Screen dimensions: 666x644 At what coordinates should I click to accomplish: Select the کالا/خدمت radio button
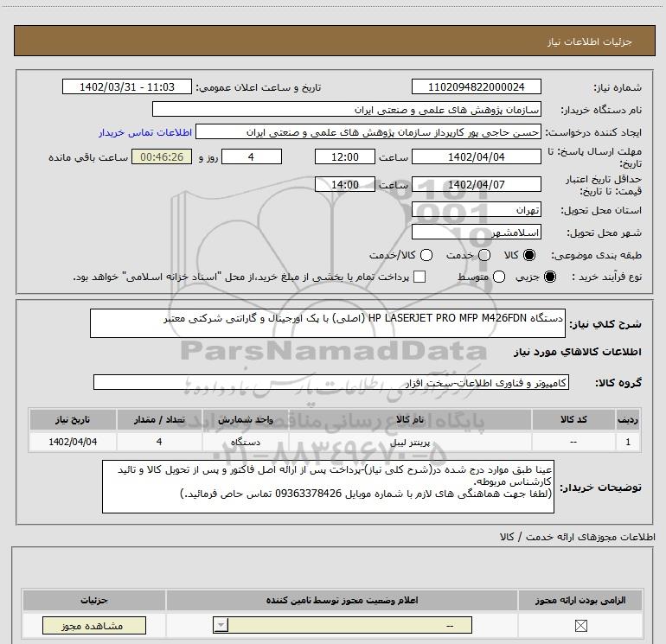click(x=426, y=255)
